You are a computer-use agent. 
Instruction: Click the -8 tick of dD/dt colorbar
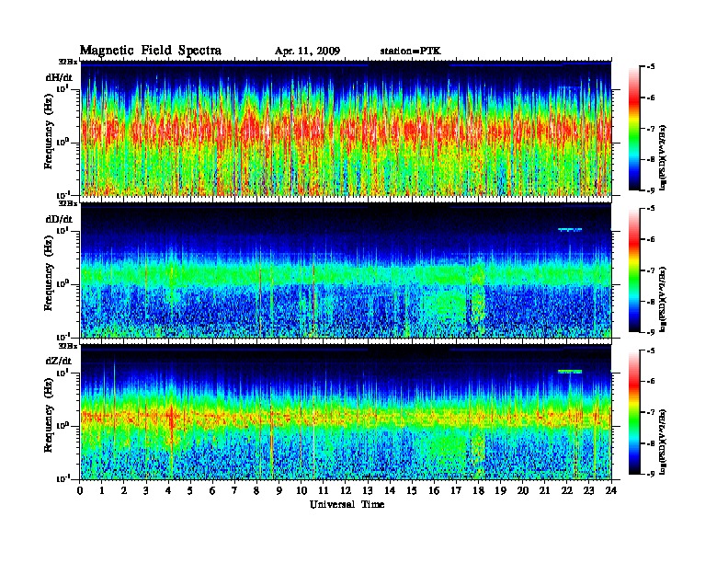pos(651,301)
